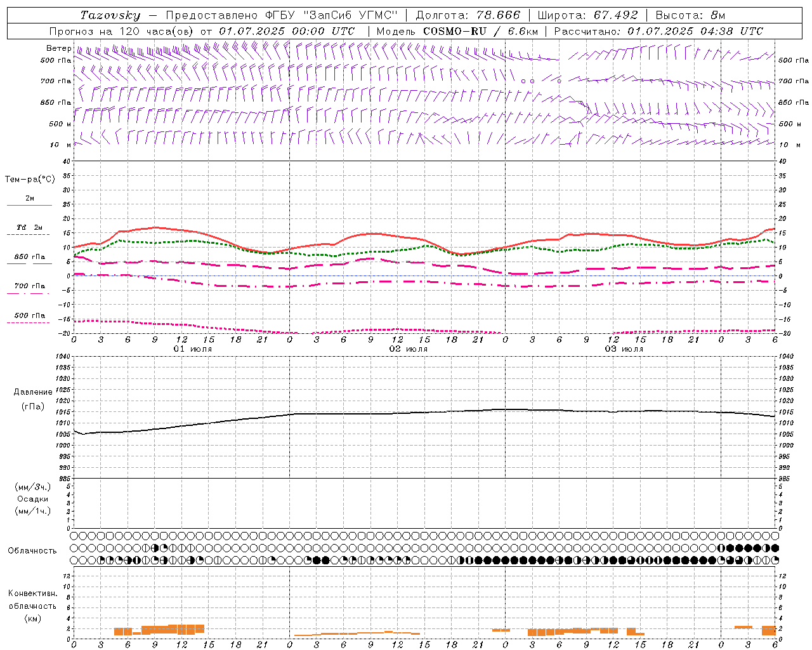The height and width of the screenshot is (650, 812).
Task: Click the "Облачность" cloud cover label
Action: [x=32, y=550]
